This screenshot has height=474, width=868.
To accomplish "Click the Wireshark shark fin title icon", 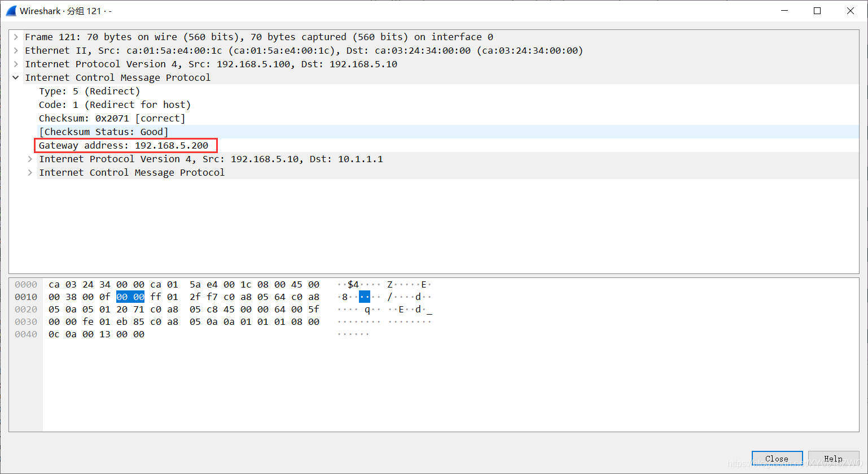I will (11, 11).
